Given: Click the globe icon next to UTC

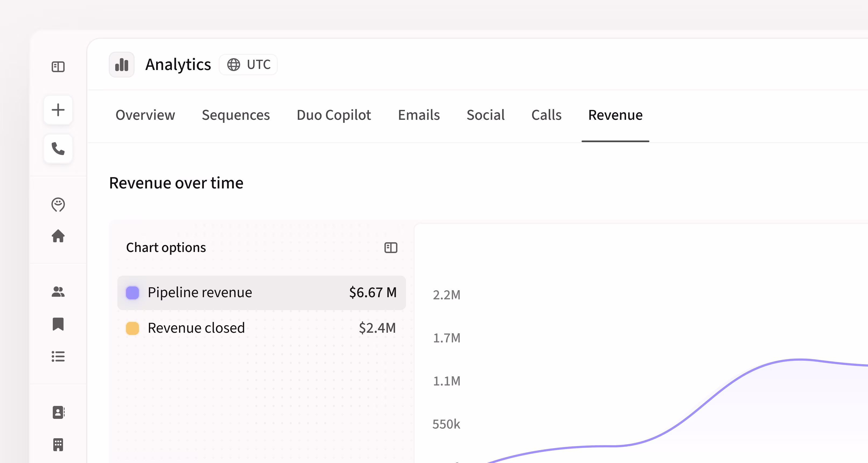Looking at the screenshot, I should point(233,64).
